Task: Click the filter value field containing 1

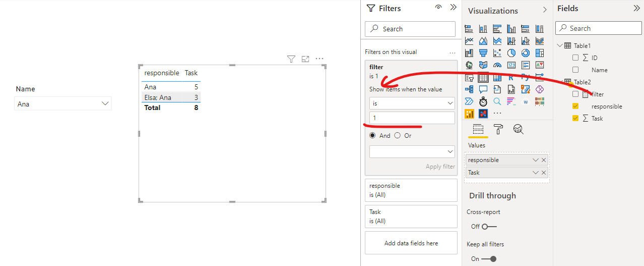Action: pyautogui.click(x=412, y=118)
